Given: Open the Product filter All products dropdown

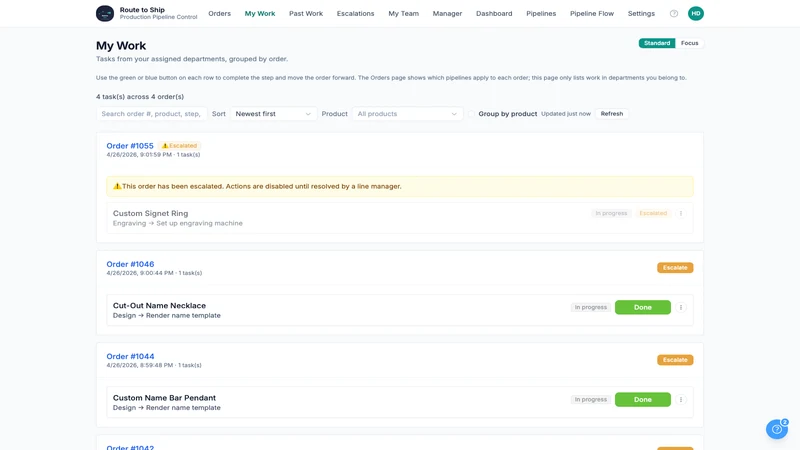Looking at the screenshot, I should click(x=407, y=114).
